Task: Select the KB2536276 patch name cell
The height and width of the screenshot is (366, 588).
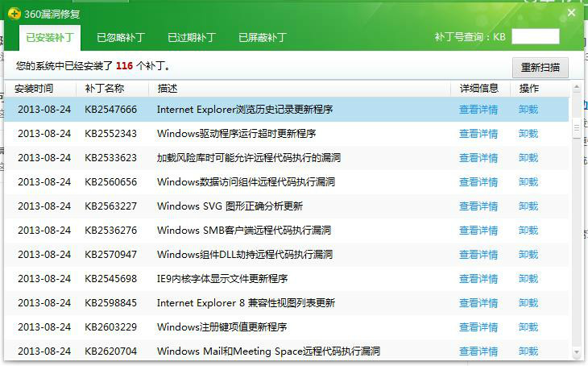Action: click(110, 230)
